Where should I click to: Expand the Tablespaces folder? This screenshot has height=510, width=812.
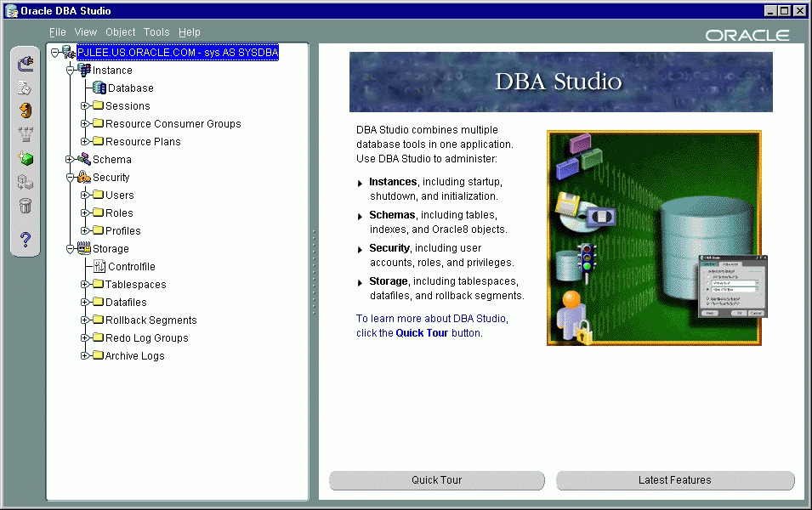click(x=85, y=285)
